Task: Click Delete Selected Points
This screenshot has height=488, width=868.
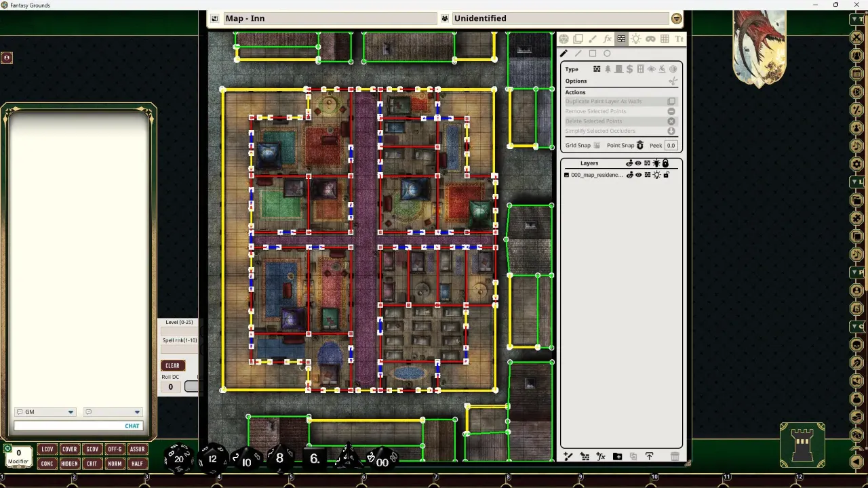Action: pos(620,121)
